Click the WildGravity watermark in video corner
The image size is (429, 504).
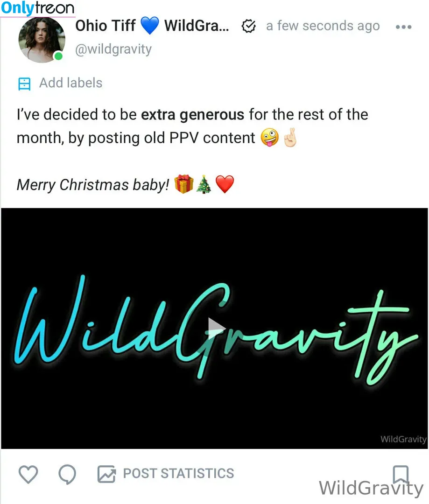tap(403, 439)
